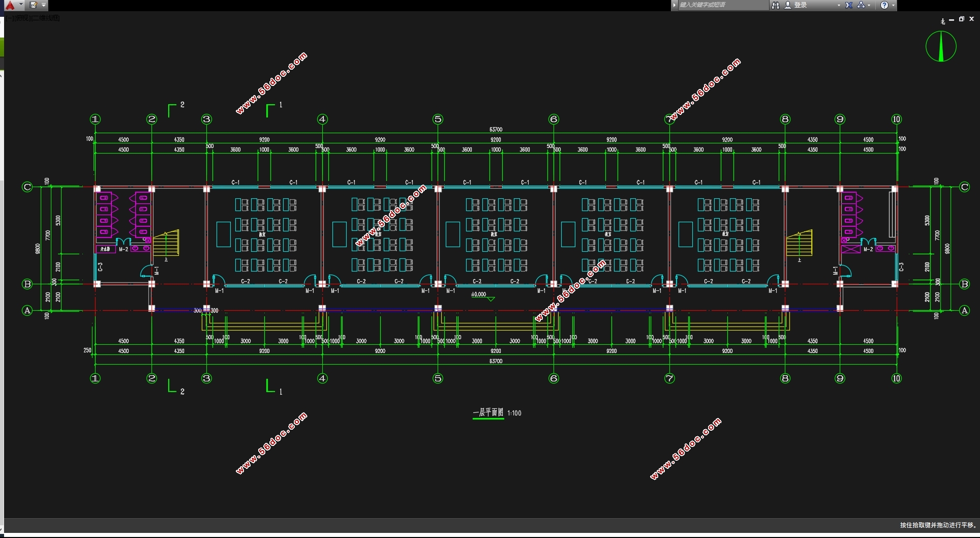The width and height of the screenshot is (980, 538).
Task: Restore down the drawing window
Action: click(961, 19)
